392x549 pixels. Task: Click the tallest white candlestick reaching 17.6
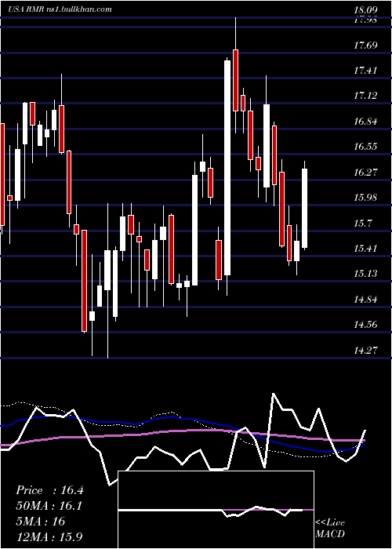(227, 168)
